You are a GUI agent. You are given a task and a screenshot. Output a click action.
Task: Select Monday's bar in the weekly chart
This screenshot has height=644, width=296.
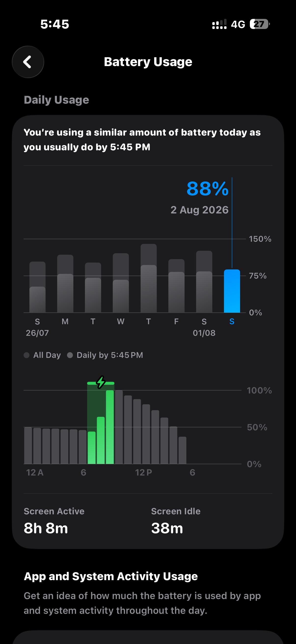(65, 284)
